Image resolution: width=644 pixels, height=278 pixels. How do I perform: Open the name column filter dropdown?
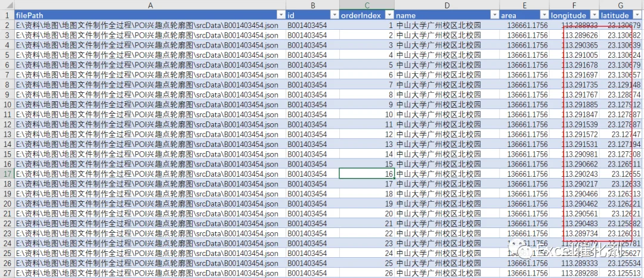point(494,15)
